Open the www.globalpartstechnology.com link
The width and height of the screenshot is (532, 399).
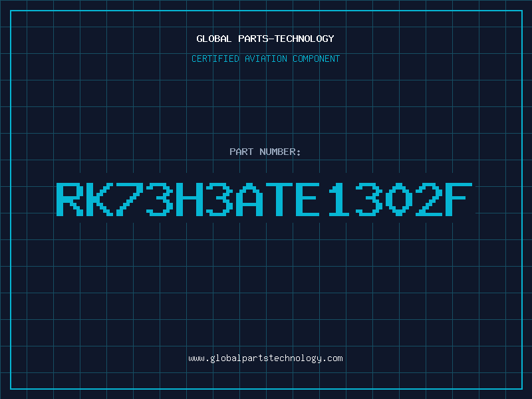(265, 358)
